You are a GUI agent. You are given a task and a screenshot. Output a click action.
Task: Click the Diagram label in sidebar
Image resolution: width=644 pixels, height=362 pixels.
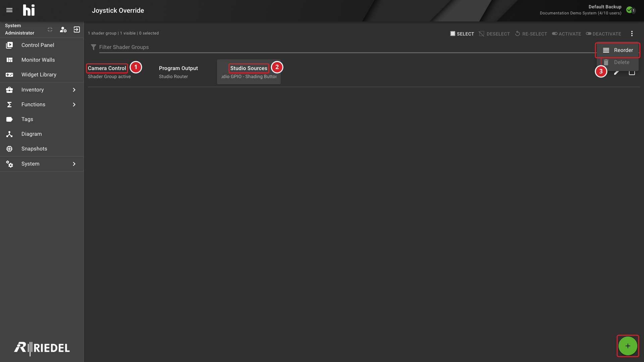[x=32, y=134]
